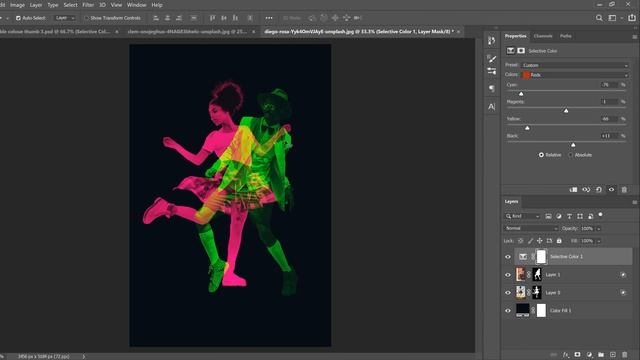Image resolution: width=640 pixels, height=360 pixels.
Task: Click the Selective Color adjustment icon in Properties
Action: [511, 51]
